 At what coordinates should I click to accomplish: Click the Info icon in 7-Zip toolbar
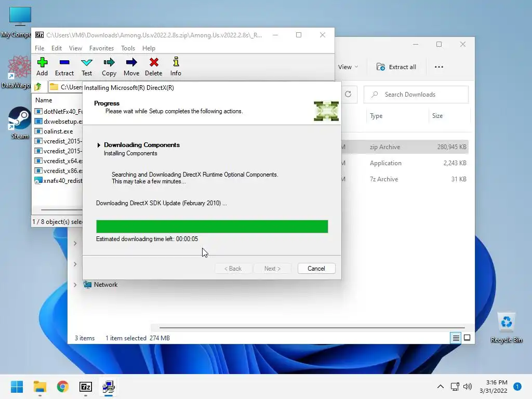pyautogui.click(x=176, y=66)
